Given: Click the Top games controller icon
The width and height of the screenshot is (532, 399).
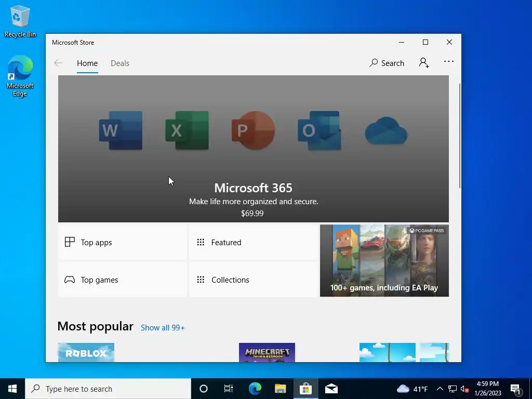Looking at the screenshot, I should [70, 280].
